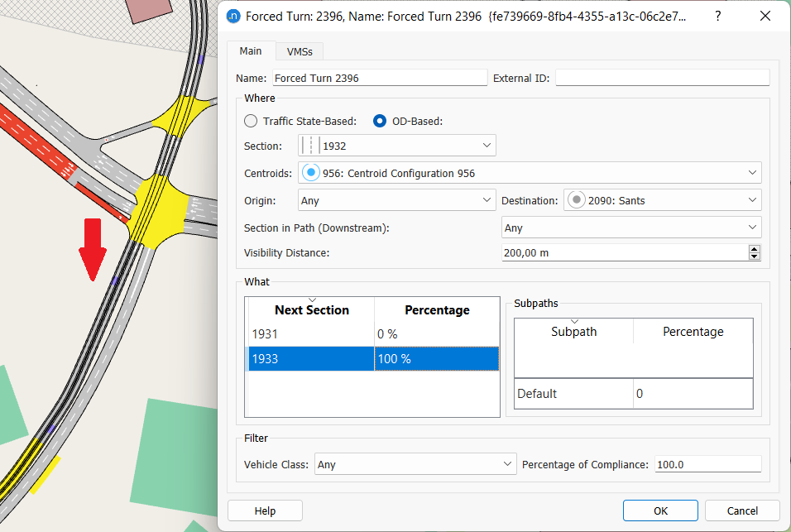Select the Main tab
The height and width of the screenshot is (532, 791).
[x=251, y=51]
